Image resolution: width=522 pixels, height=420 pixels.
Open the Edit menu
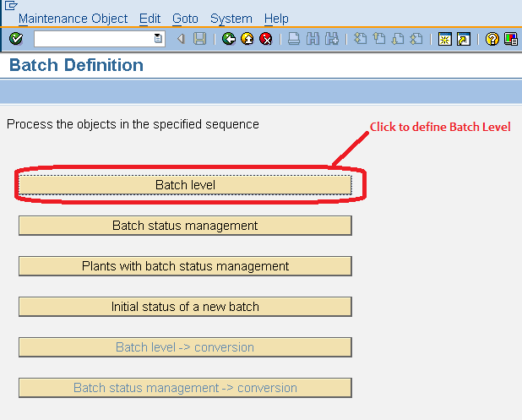click(x=150, y=19)
